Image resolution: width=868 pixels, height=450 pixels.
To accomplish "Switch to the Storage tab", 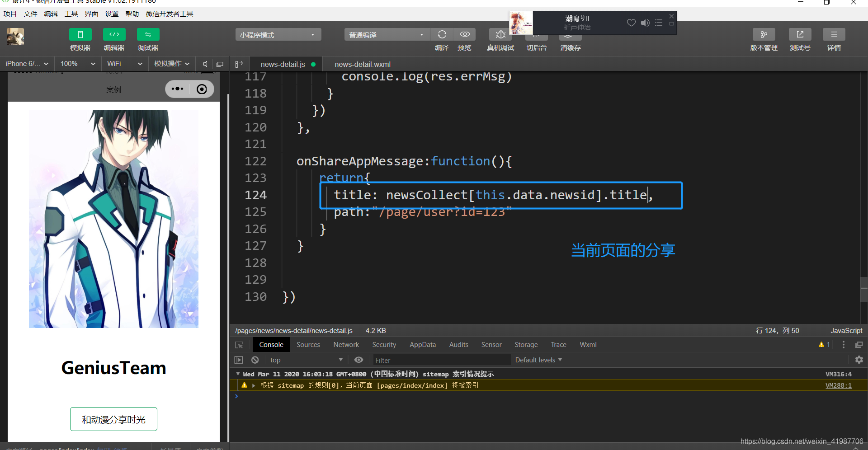I will coord(526,345).
